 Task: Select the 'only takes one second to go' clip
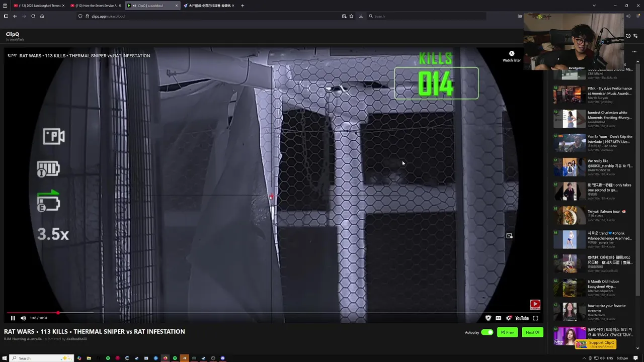point(593,191)
